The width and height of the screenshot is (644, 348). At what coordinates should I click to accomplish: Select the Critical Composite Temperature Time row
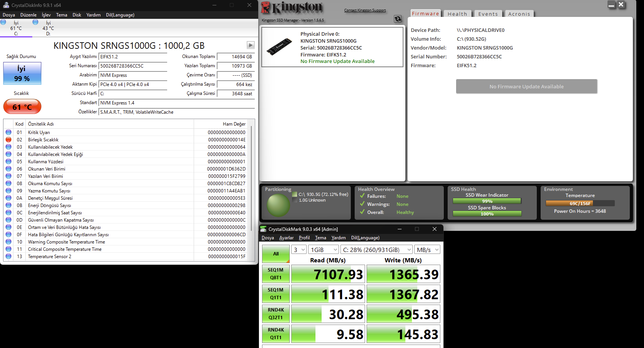(126, 249)
